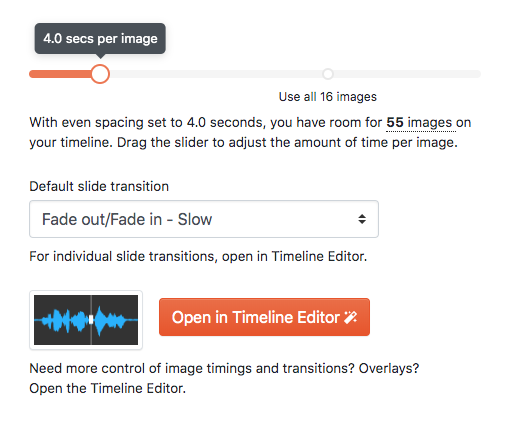510x445 pixels.
Task: Click the white playhead marker on waveform
Action: click(91, 320)
